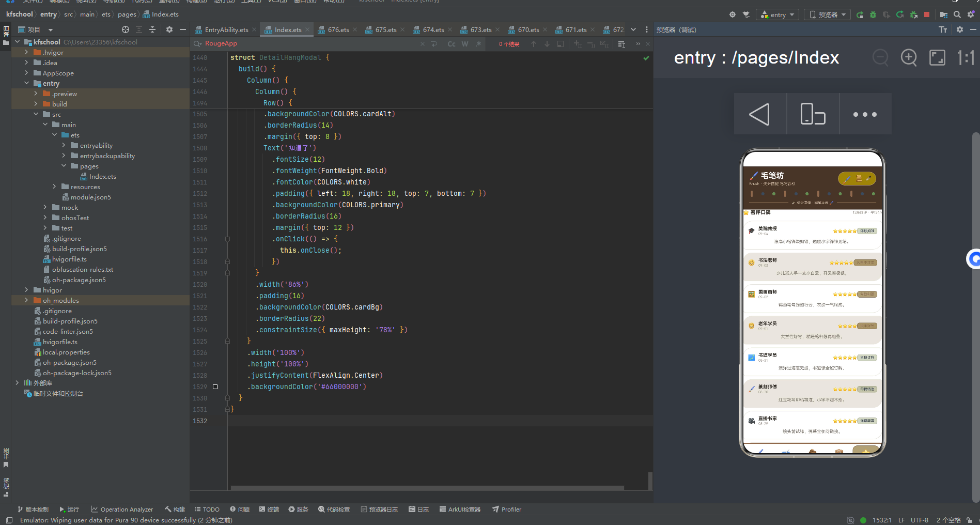Open the Project Structure icon
This screenshot has width=980, height=525.
coord(943,14)
